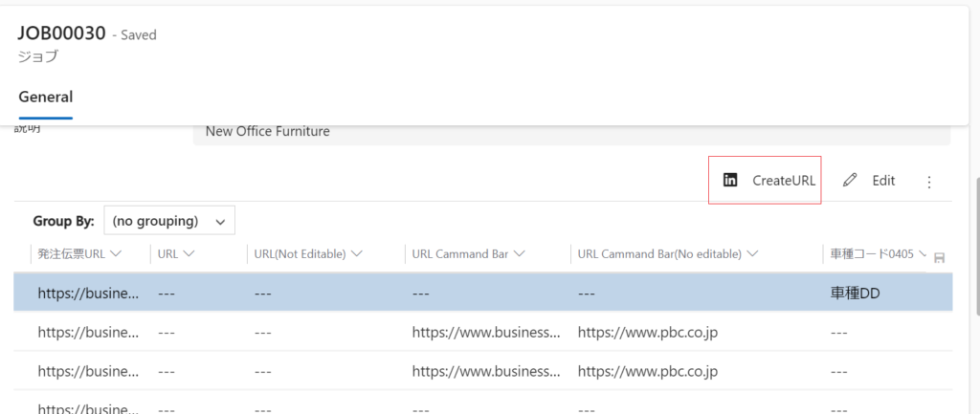The image size is (980, 414).
Task: Click the Edit button label
Action: tap(883, 180)
